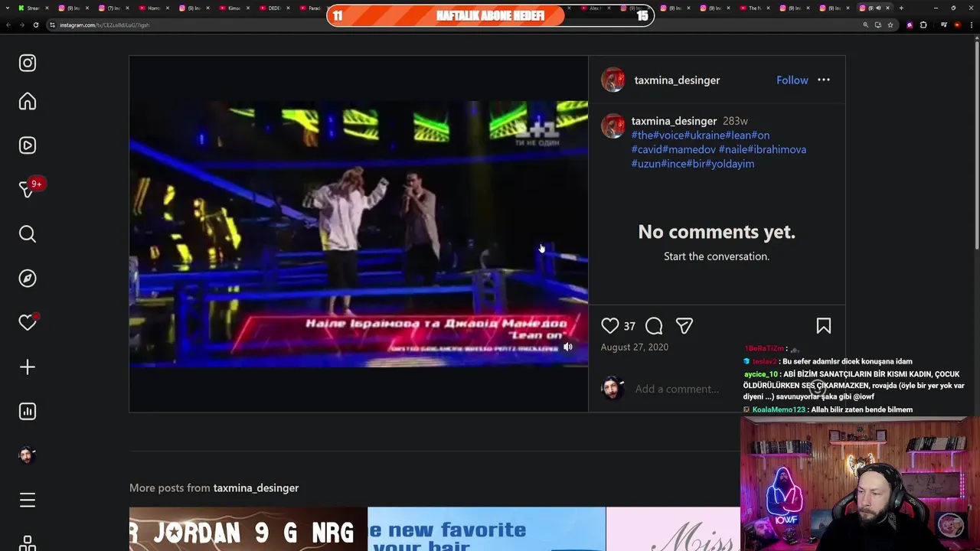This screenshot has height=551, width=980.
Task: Click the comment bubble icon
Action: click(x=654, y=326)
